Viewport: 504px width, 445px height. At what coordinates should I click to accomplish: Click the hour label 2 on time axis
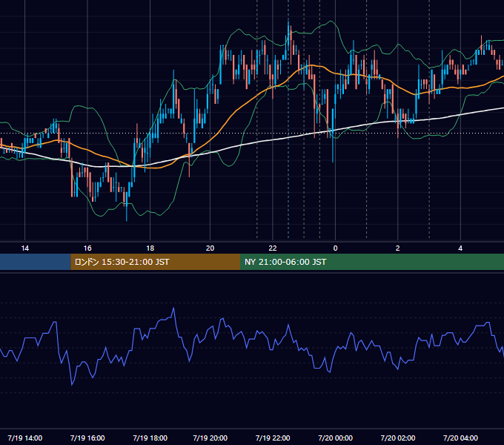coord(397,248)
